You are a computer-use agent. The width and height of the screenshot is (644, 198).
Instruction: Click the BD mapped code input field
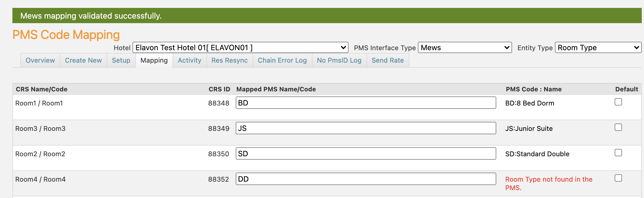pyautogui.click(x=365, y=103)
